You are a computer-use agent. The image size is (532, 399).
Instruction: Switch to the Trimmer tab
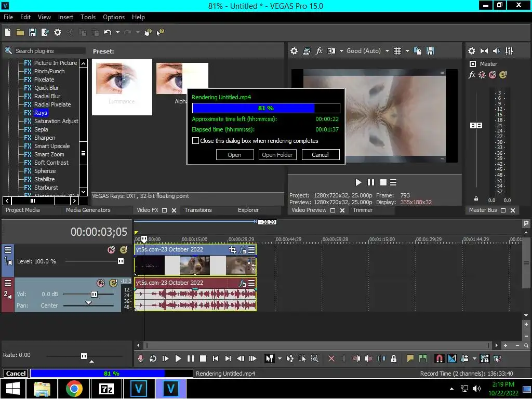point(362,210)
